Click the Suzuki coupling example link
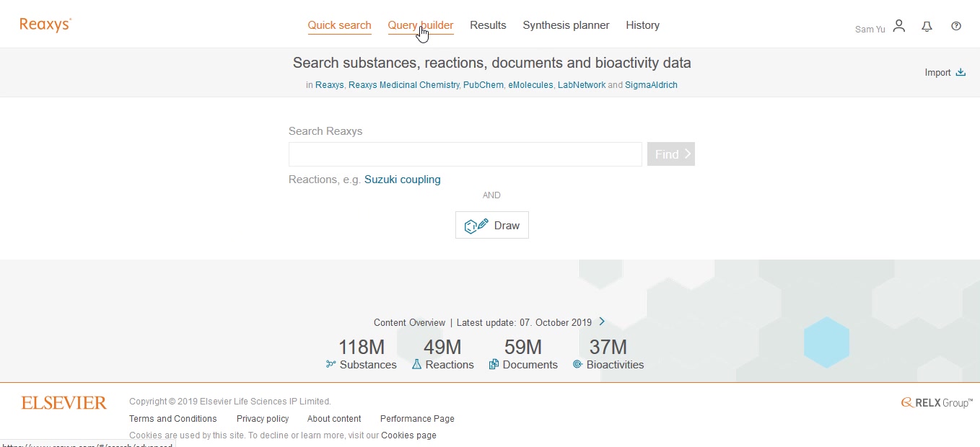The image size is (980, 447). click(x=402, y=180)
